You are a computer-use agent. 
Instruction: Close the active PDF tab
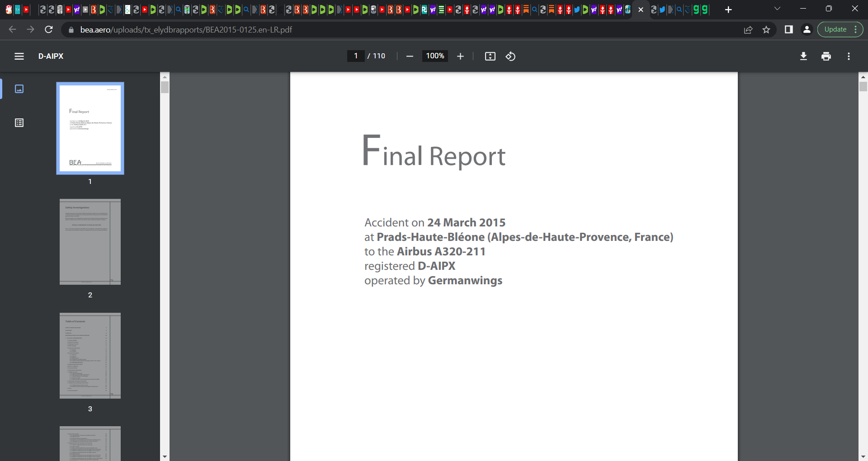pyautogui.click(x=641, y=9)
